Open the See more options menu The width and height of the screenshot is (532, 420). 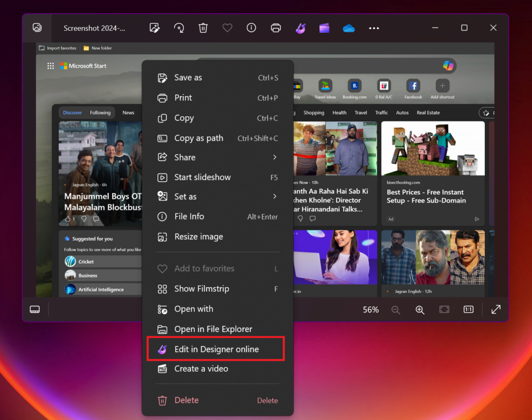[374, 28]
